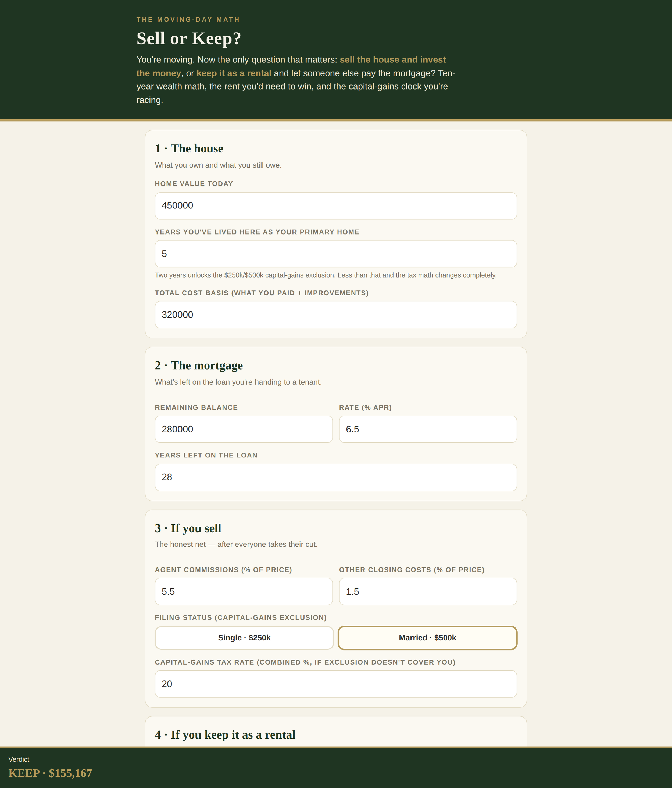
Task: Select the Agent Commissions percent input
Action: tap(244, 591)
